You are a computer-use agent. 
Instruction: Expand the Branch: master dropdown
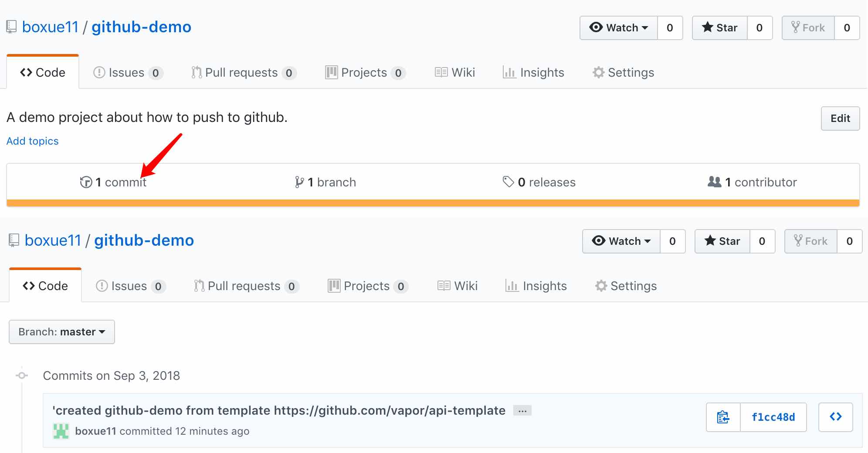click(62, 332)
